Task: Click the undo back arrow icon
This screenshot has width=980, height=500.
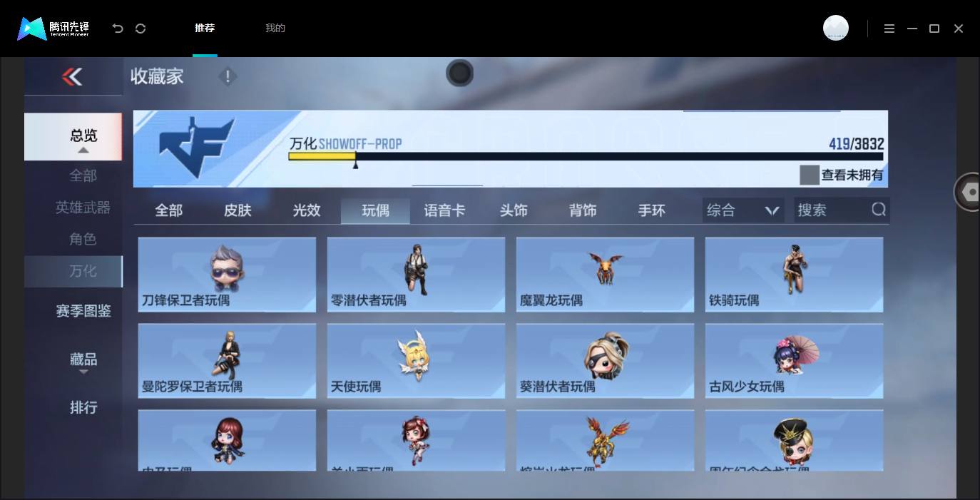Action: coord(118,29)
